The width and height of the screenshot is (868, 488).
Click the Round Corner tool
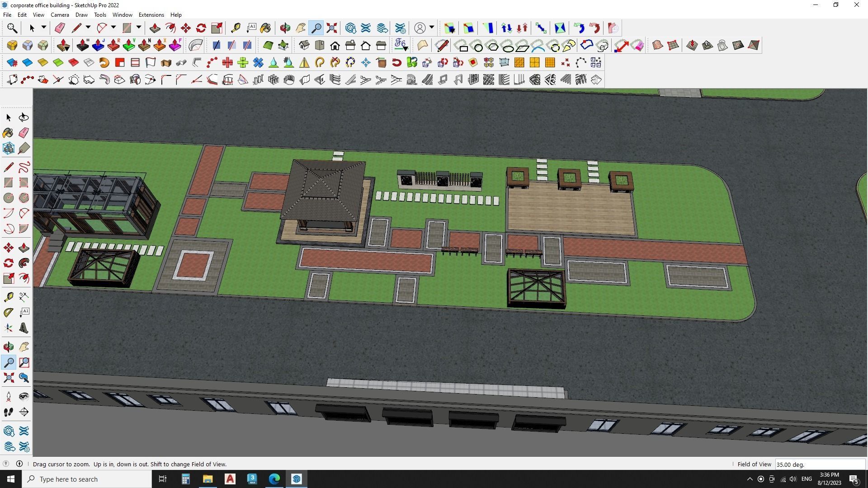tap(12, 45)
